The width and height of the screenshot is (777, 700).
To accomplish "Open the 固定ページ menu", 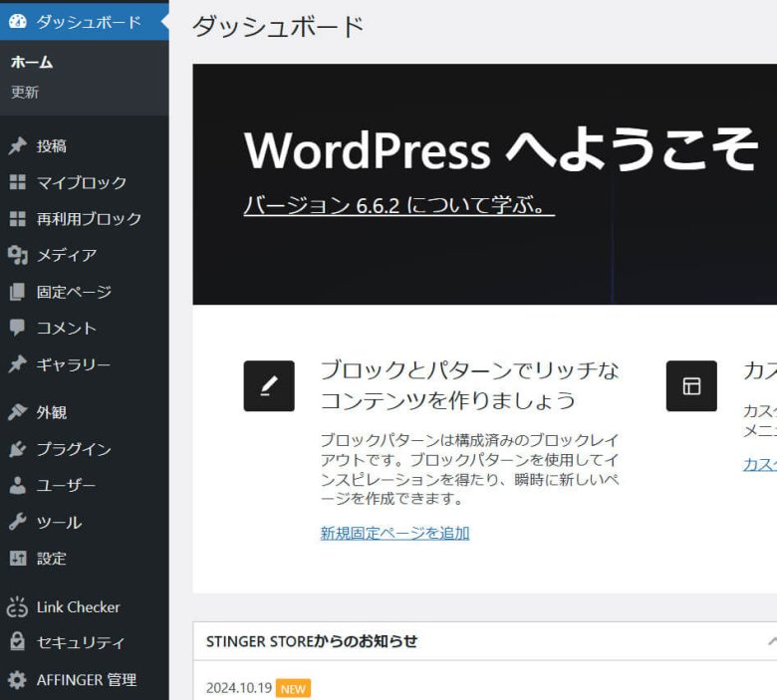I will click(74, 292).
